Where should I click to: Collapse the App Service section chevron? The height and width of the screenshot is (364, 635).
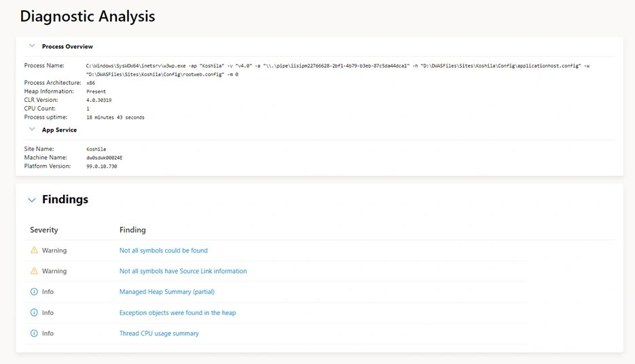click(x=32, y=129)
